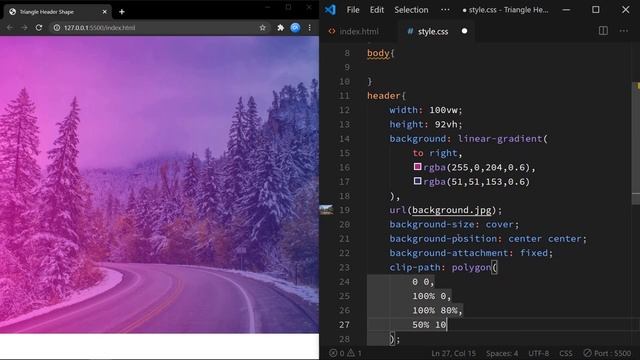The image size is (640, 360).
Task: Click the background.jpg link in code
Action: [x=451, y=210]
